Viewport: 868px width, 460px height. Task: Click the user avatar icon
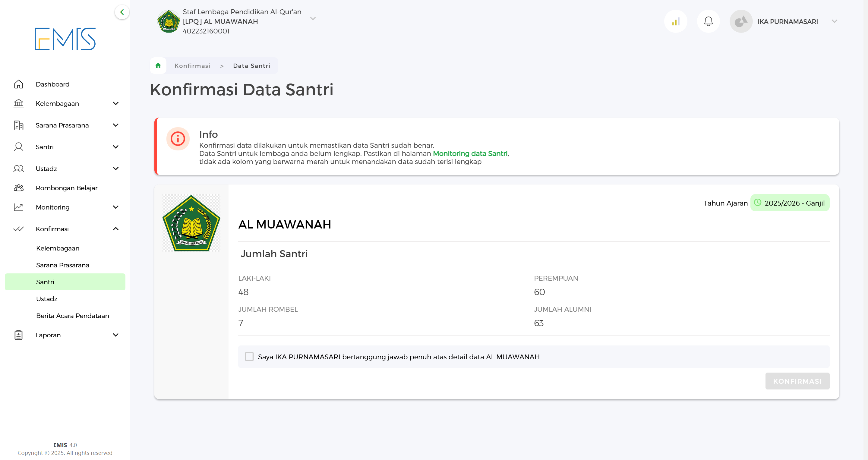pyautogui.click(x=741, y=21)
